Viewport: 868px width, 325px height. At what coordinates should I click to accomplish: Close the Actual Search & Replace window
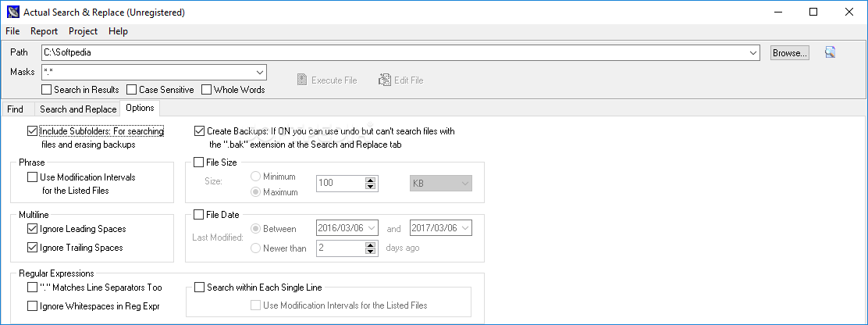coord(848,12)
